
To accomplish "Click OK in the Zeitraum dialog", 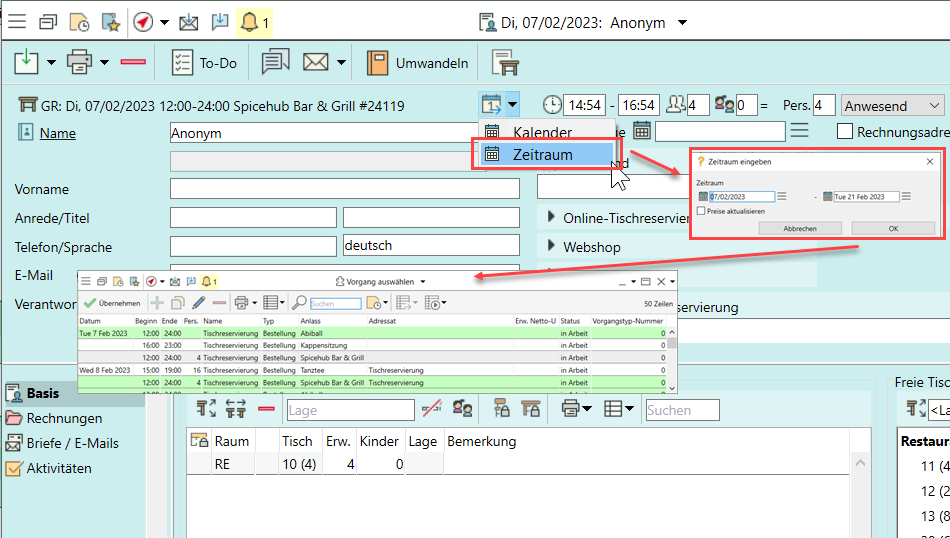I will click(x=893, y=228).
